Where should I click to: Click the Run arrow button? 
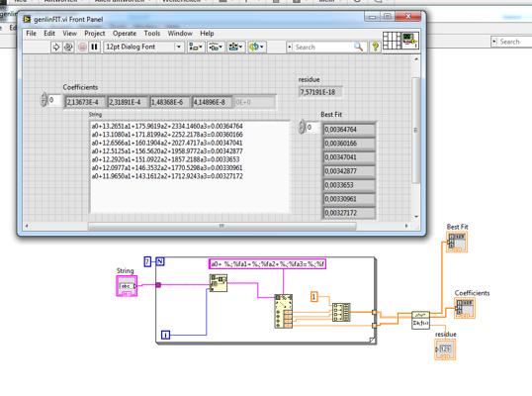pos(55,47)
